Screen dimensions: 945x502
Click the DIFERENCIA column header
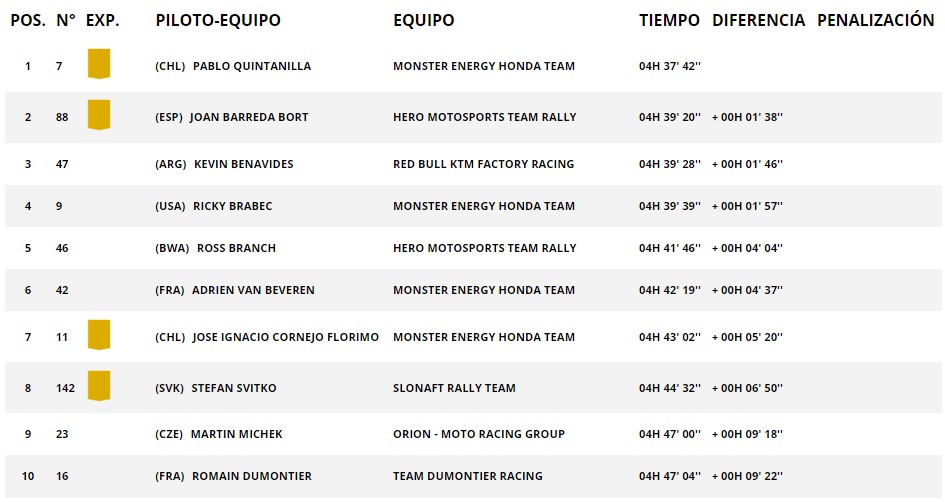pos(758,20)
